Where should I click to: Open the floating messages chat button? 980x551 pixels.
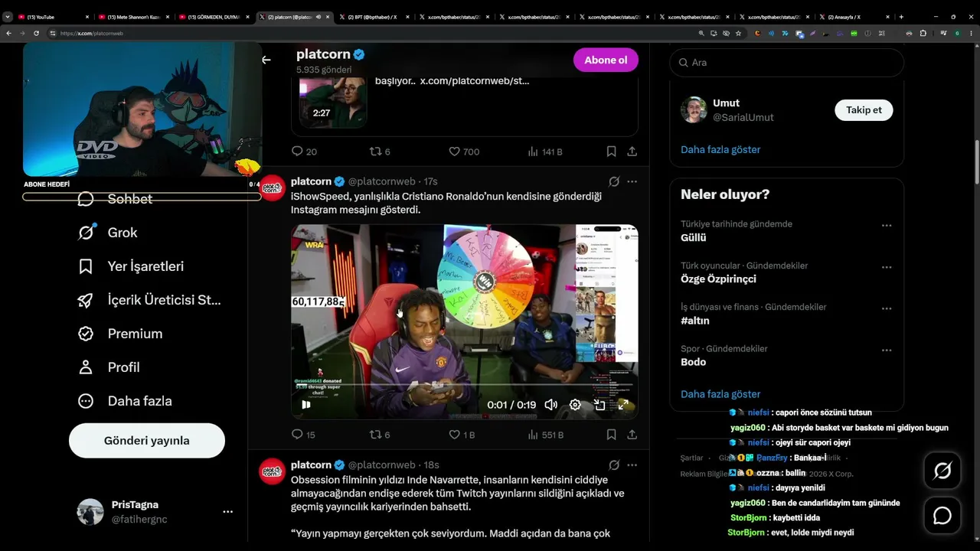click(x=942, y=515)
